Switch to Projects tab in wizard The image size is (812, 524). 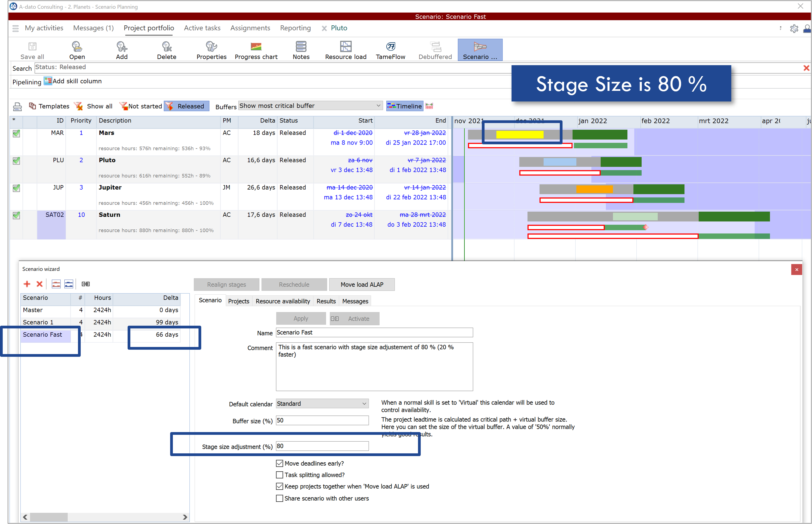(239, 301)
